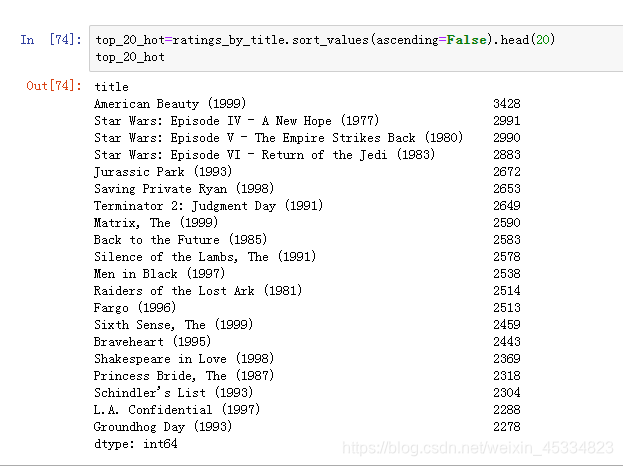Image resolution: width=623 pixels, height=466 pixels.
Task: Click the rating count 2278
Action: point(507,427)
